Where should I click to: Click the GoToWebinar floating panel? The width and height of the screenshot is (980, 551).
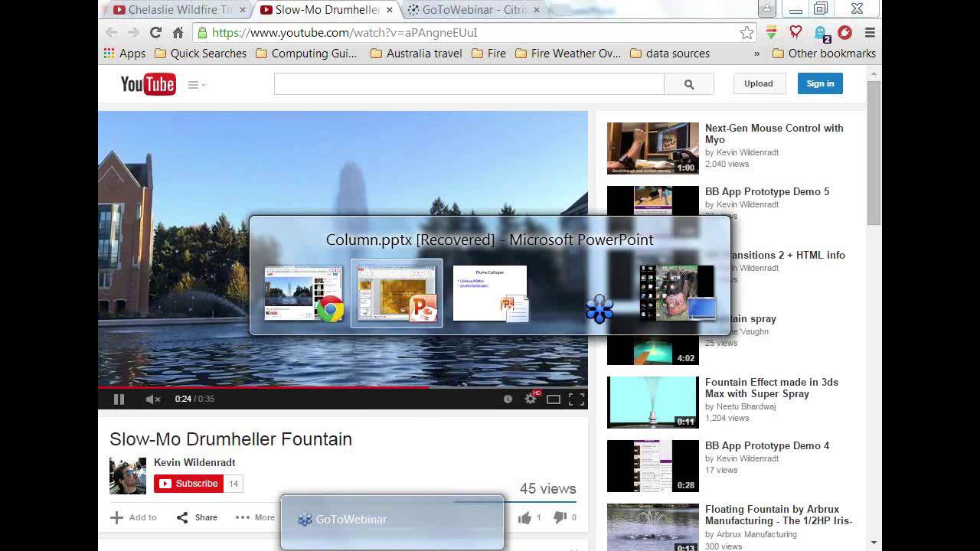pos(392,522)
